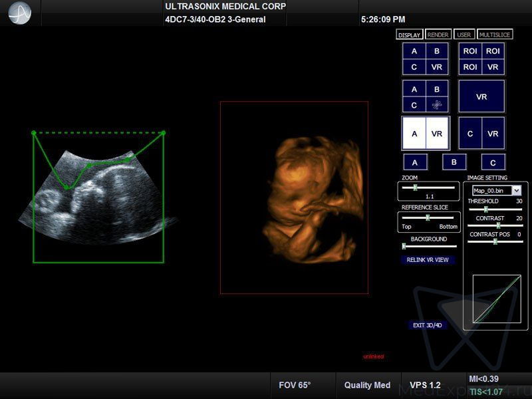Click the Ultrasonix logo icon
Viewport: 532px width, 399px height.
20,13
